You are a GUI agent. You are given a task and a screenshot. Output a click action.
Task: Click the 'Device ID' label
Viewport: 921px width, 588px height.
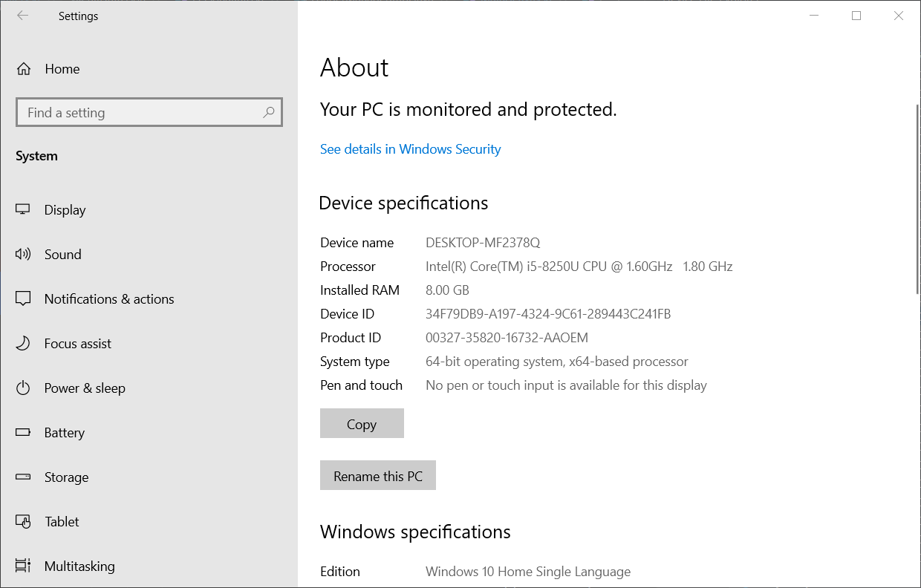348,314
